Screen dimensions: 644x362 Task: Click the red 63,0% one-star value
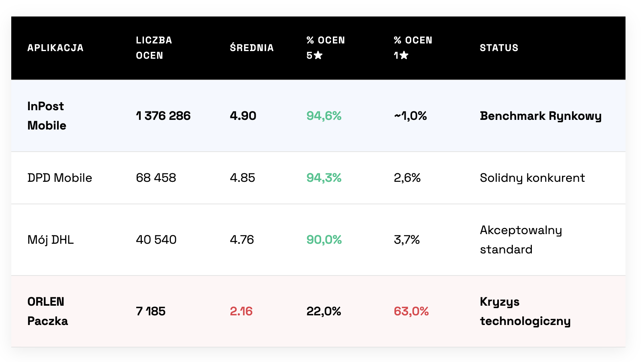[411, 311]
